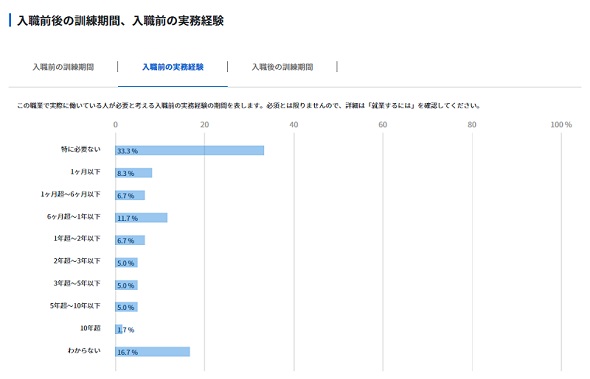
Task: Click the 16.7% bar for わからない
Action: click(x=153, y=352)
